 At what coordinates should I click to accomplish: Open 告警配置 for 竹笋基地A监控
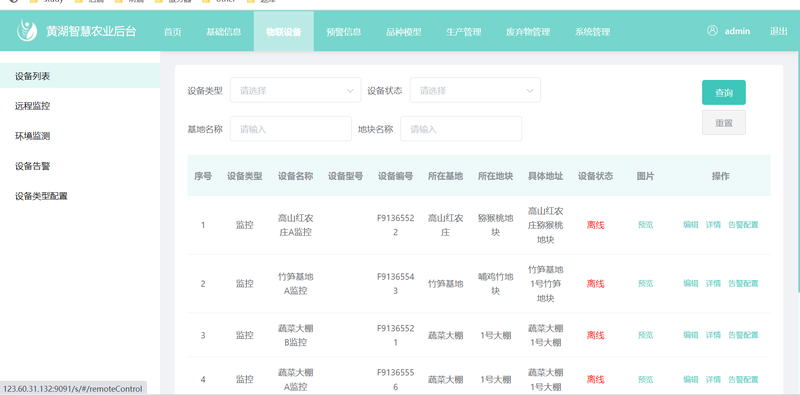click(x=743, y=283)
